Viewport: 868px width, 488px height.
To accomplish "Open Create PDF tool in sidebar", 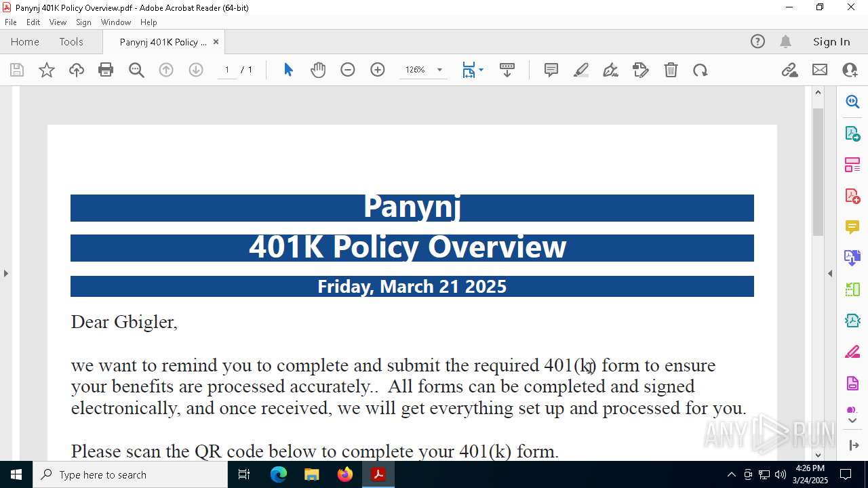I will (x=852, y=196).
